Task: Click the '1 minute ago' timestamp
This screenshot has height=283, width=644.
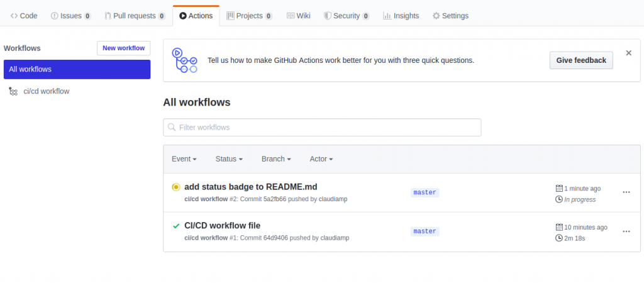Action: point(582,189)
